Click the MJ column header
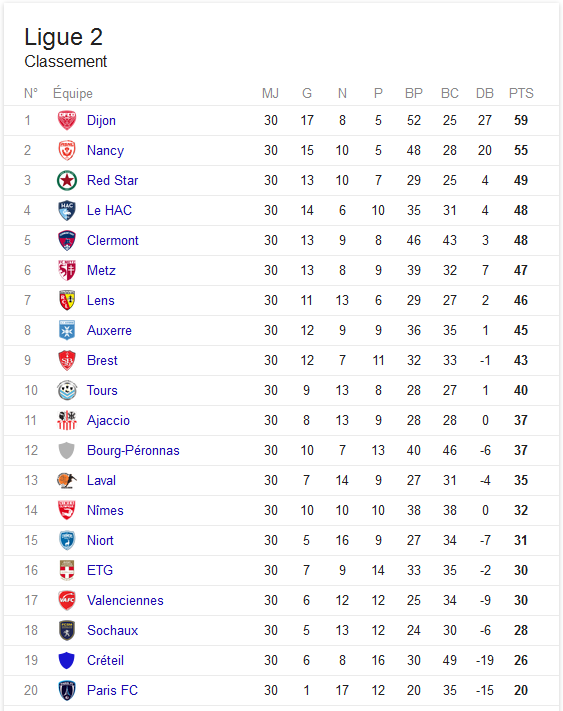The width and height of the screenshot is (563, 711). click(270, 93)
